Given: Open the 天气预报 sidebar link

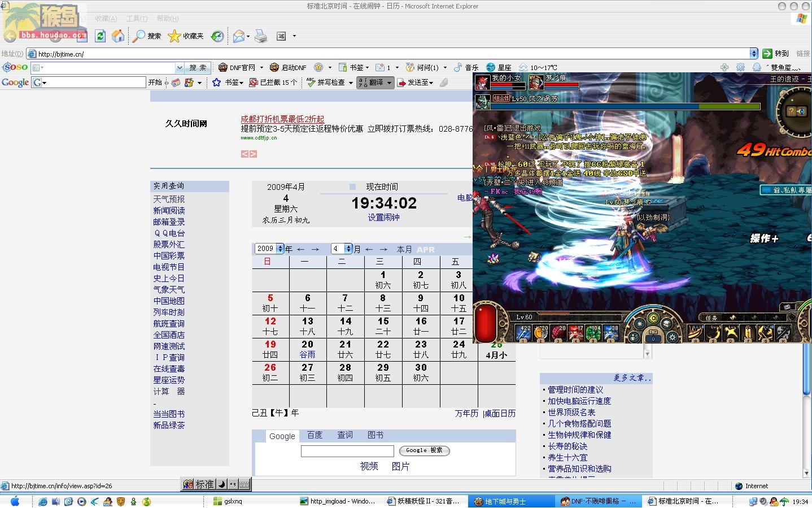Looking at the screenshot, I should [169, 199].
